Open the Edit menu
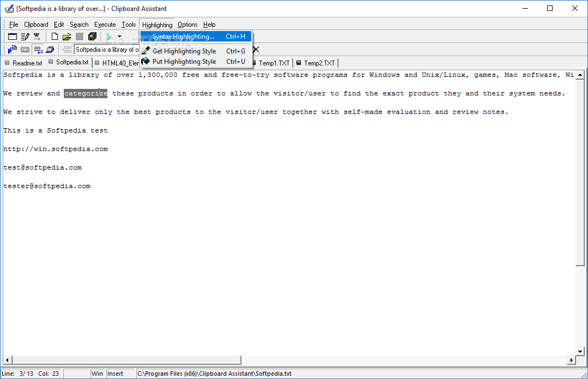The width and height of the screenshot is (588, 379). (x=59, y=25)
